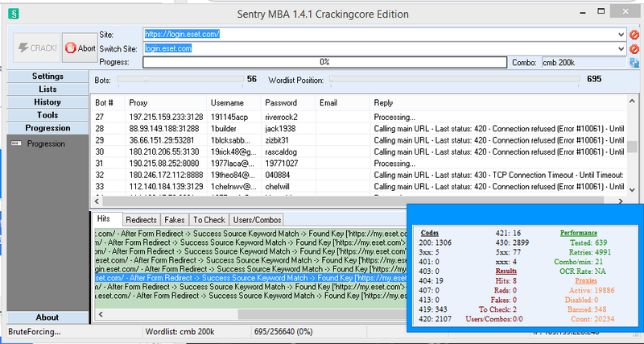The width and height of the screenshot is (644, 344).
Task: Switch to the Users/Combos tab
Action: tap(257, 220)
